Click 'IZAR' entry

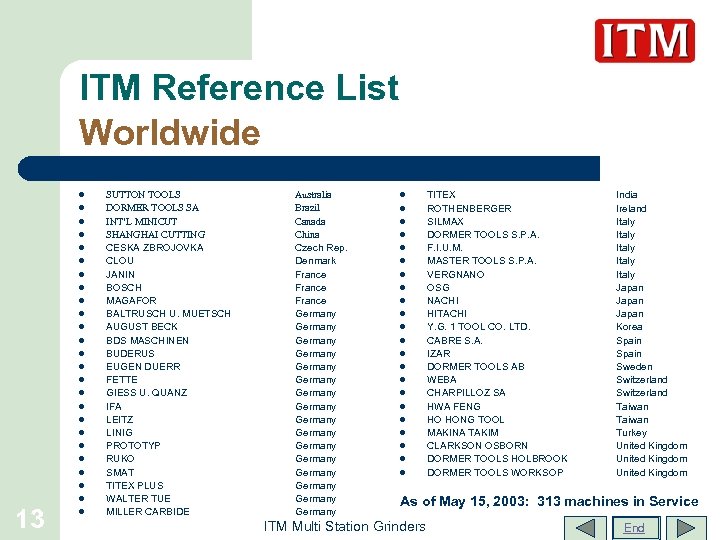(439, 354)
